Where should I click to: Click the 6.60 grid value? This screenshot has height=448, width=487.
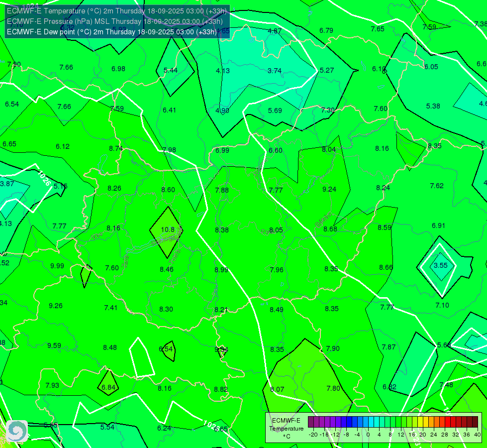[x=276, y=150]
